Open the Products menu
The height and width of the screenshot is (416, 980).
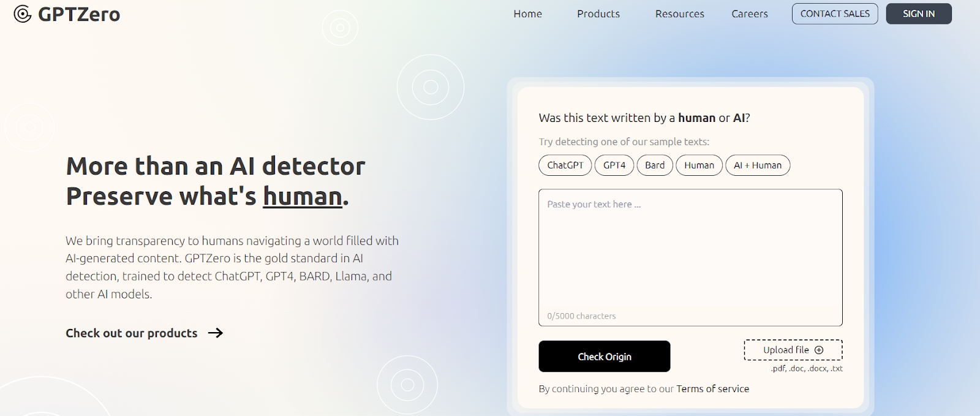(x=598, y=13)
